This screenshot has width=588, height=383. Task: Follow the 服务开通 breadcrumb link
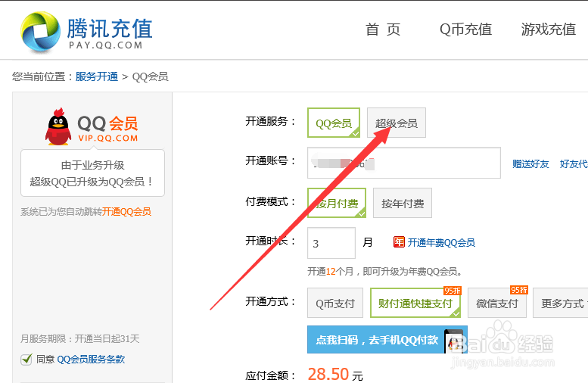coord(97,76)
